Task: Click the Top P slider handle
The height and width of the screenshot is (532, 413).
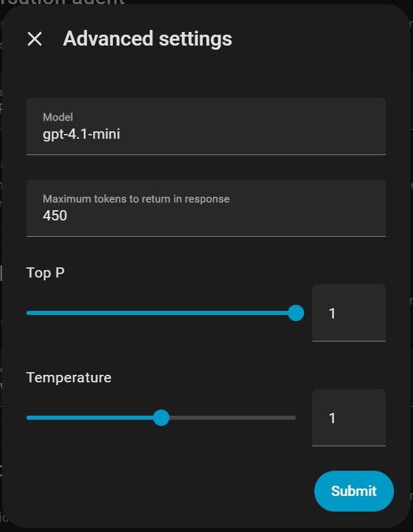Action: [296, 313]
